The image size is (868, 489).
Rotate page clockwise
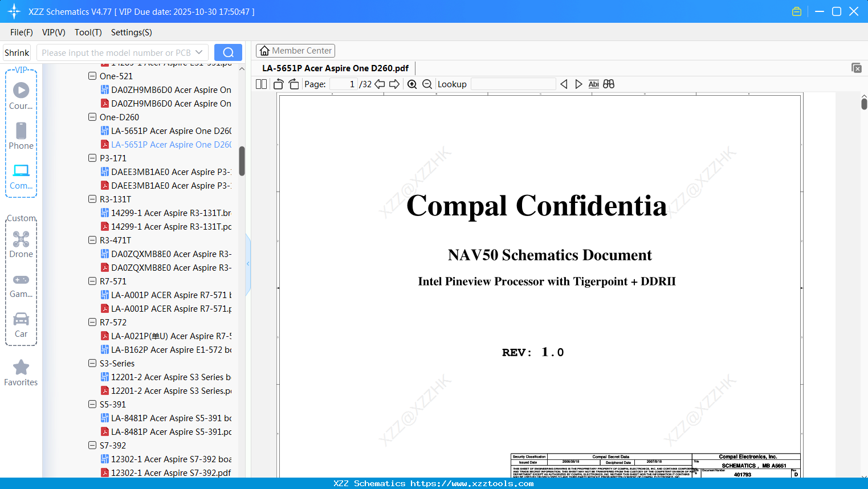pyautogui.click(x=294, y=84)
